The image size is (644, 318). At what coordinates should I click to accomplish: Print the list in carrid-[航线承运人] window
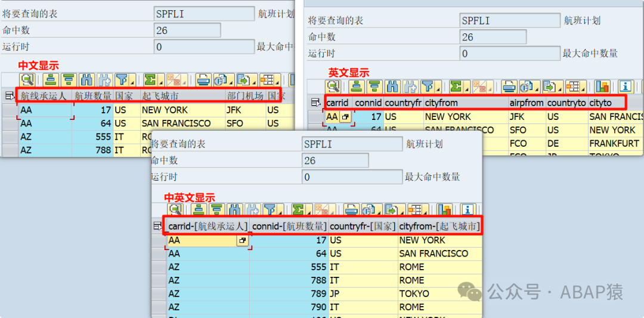352,210
